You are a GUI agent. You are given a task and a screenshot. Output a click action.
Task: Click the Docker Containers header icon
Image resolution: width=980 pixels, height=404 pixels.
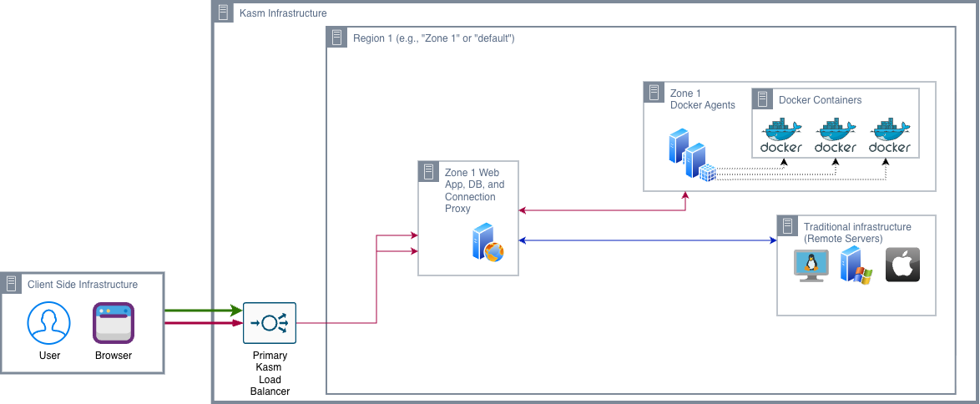(762, 98)
